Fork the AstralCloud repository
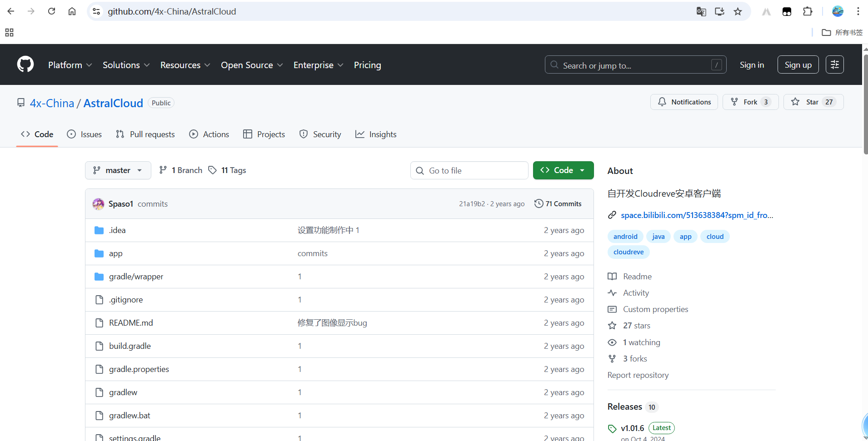Viewport: 868px width, 441px height. tap(750, 102)
